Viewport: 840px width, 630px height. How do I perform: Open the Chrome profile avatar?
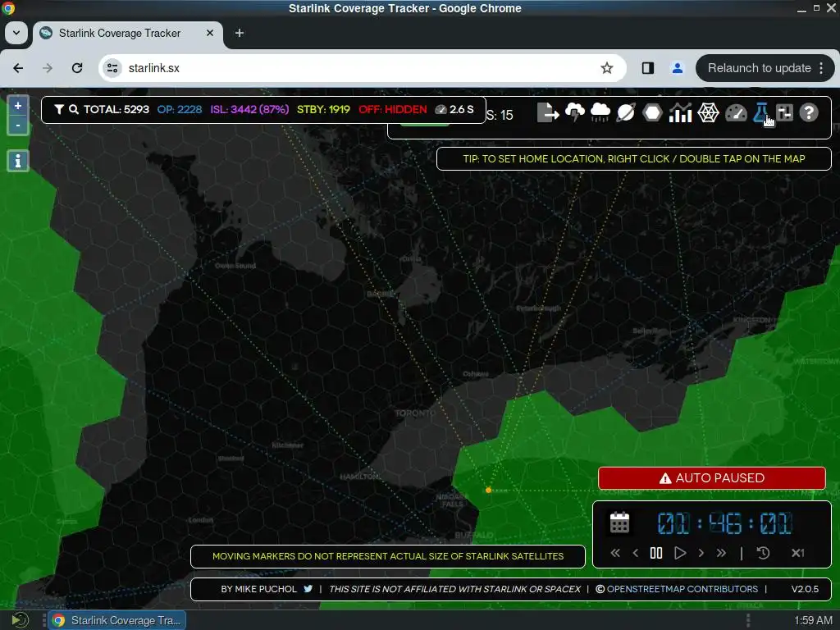pos(677,68)
